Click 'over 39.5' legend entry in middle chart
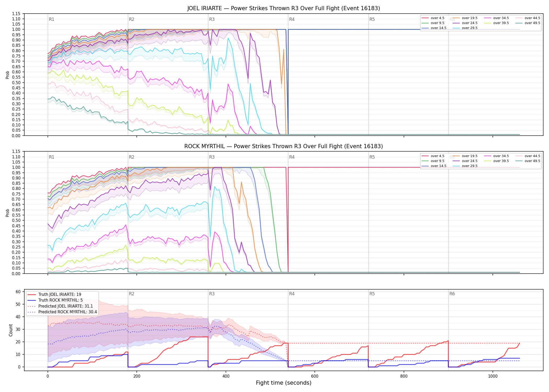549x392 pixels. pos(496,161)
